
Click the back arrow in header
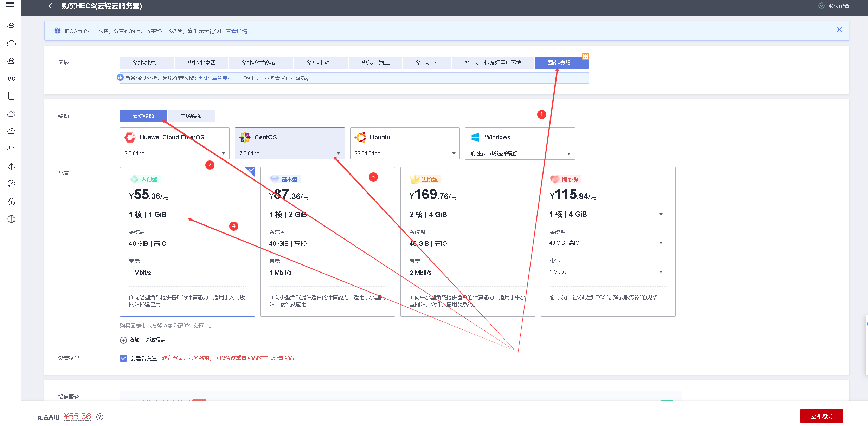point(50,6)
